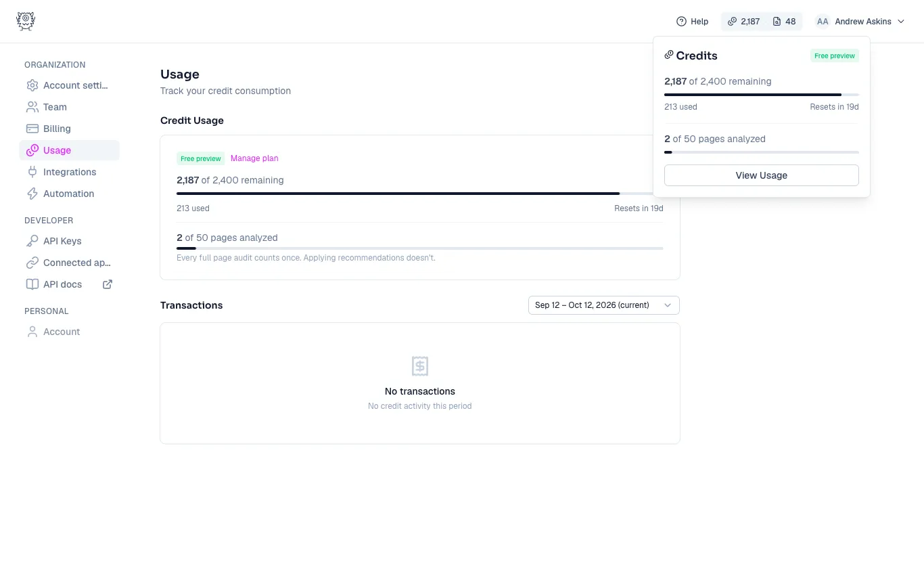This screenshot has width=924, height=578.
Task: Open Automation sidebar item
Action: pos(69,194)
